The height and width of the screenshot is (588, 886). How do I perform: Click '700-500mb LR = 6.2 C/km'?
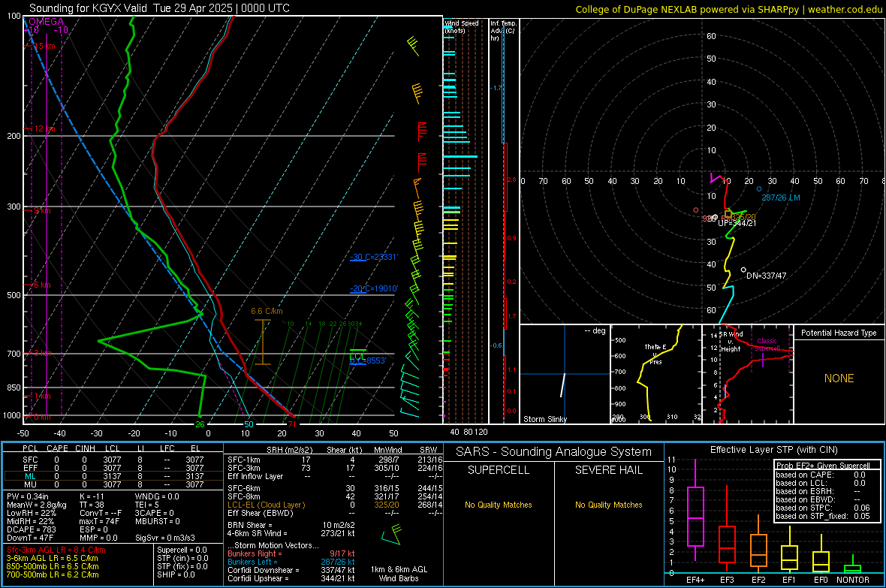[x=53, y=575]
